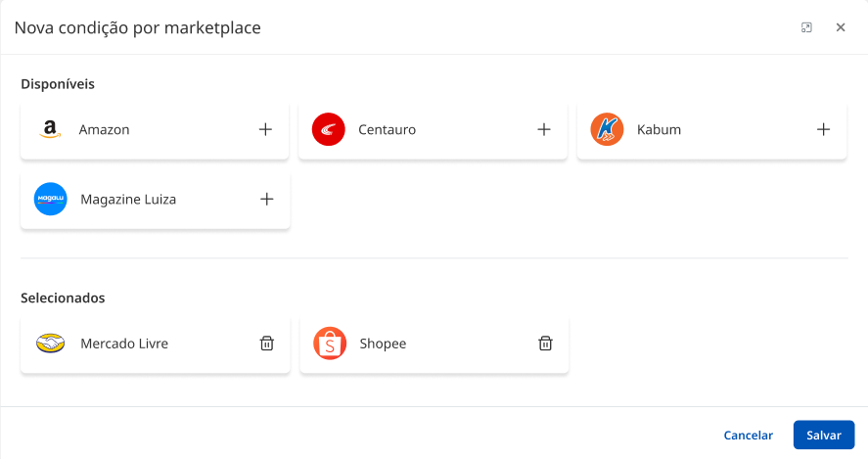
Task: Click the Selecionados section heading
Action: 63,298
